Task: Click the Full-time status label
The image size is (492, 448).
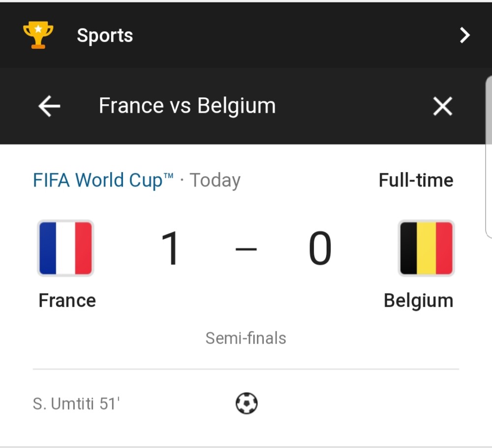Action: pyautogui.click(x=416, y=180)
